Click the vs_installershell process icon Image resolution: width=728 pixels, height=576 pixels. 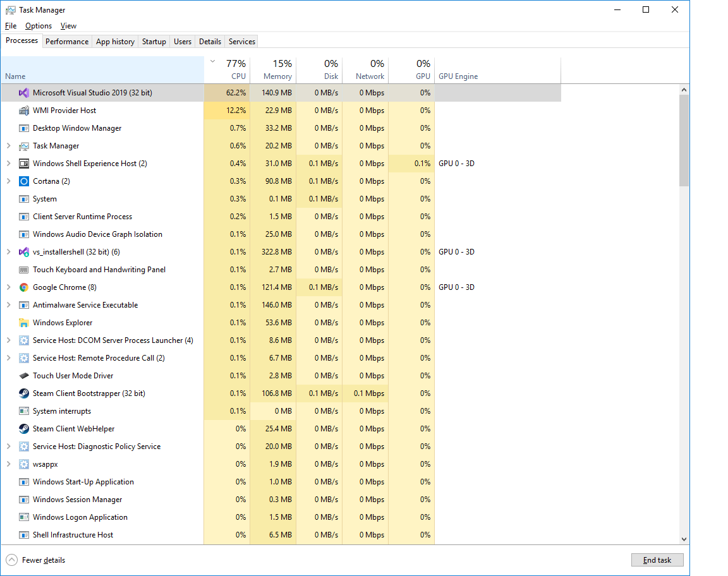click(23, 252)
